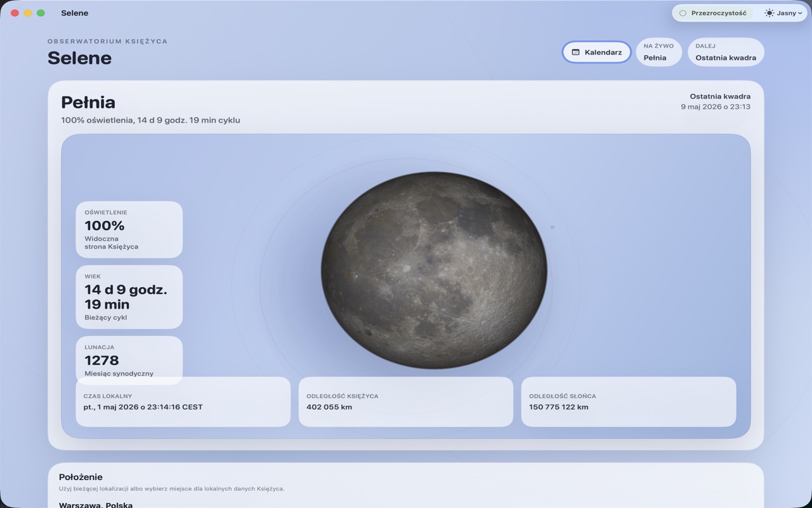This screenshot has height=508, width=812.
Task: Click the Położenie section heading
Action: pos(81,477)
